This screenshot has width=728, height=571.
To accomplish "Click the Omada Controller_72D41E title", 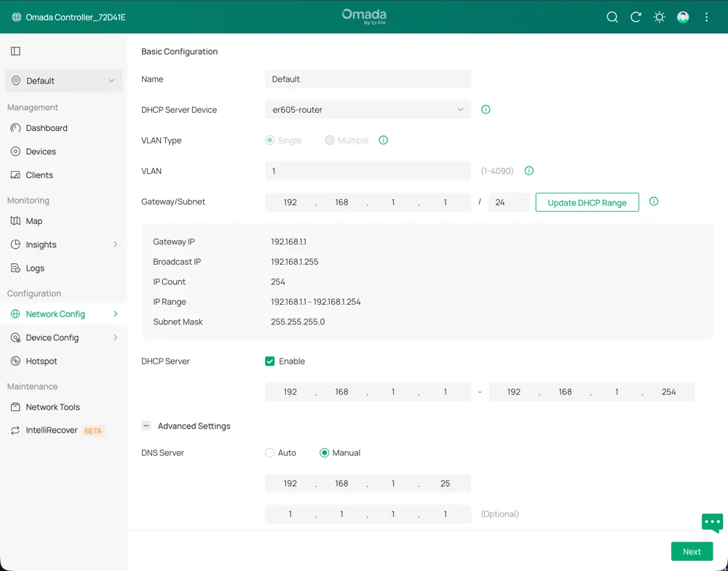I will (x=76, y=17).
